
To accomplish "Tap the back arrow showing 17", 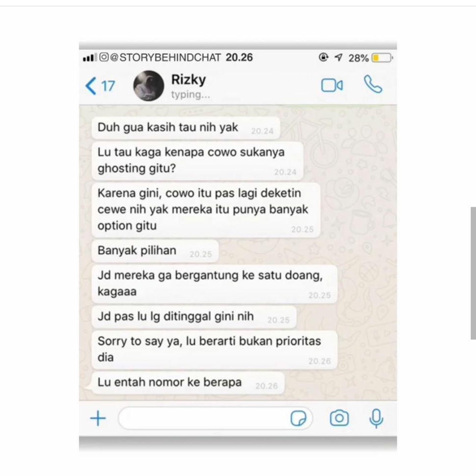I will (100, 86).
